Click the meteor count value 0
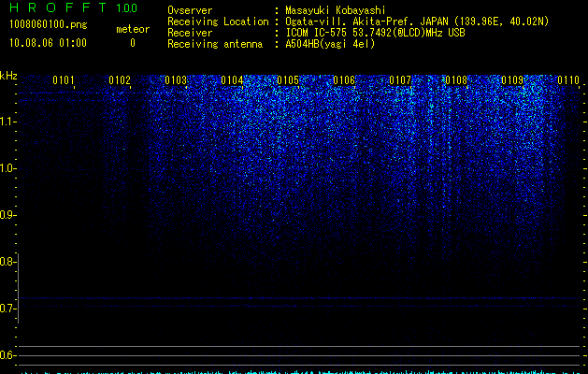Image resolution: width=588 pixels, height=374 pixels. [x=133, y=43]
